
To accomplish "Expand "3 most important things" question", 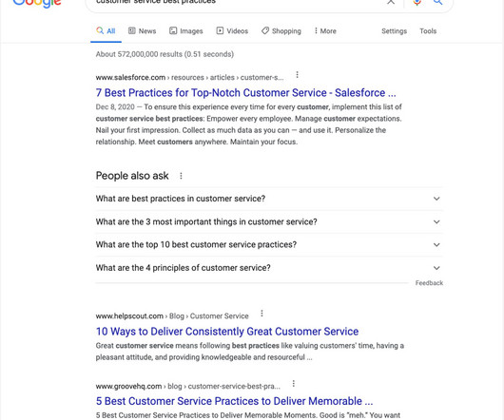I will click(269, 222).
